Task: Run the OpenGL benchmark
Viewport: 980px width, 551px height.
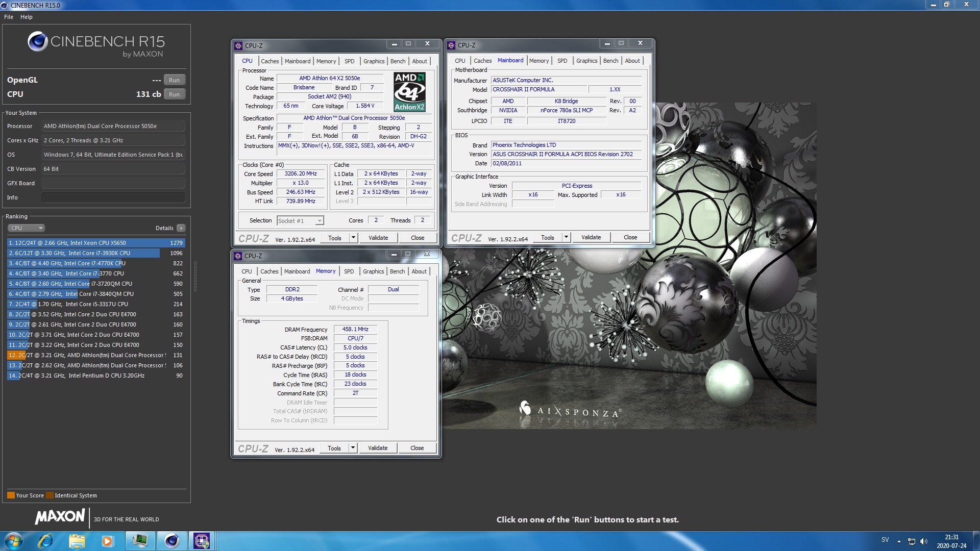Action: pos(175,80)
